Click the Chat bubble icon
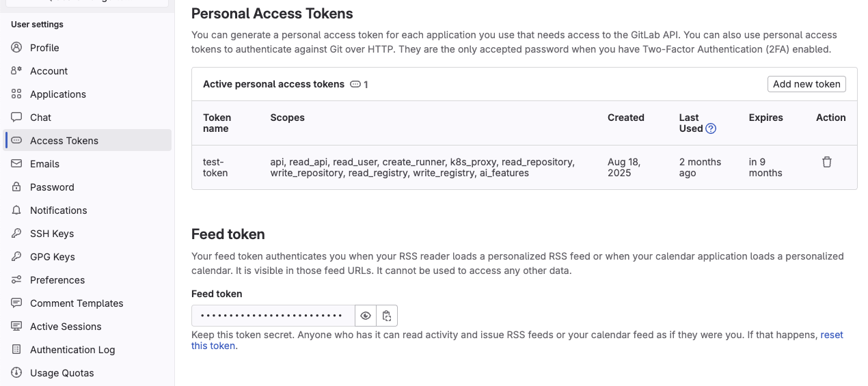 point(16,118)
